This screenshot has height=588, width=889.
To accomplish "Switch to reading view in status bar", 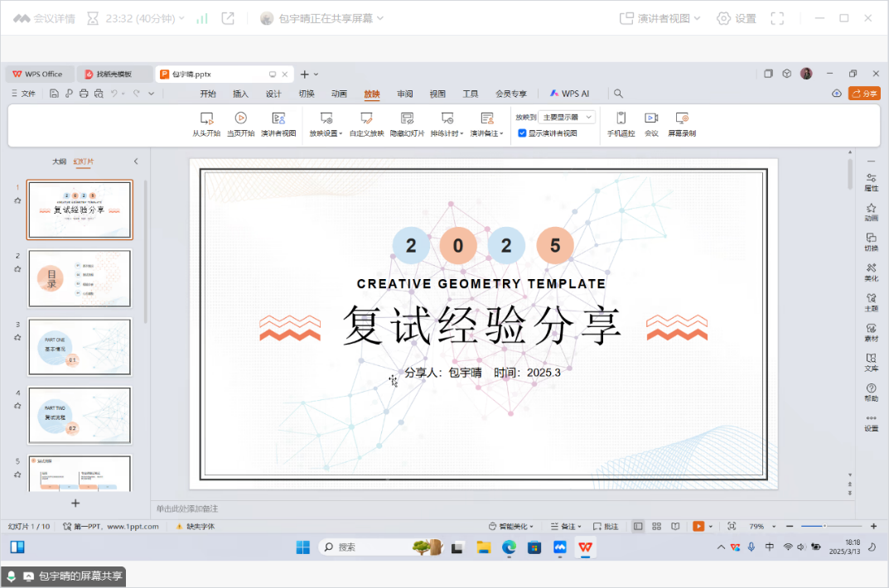I will tap(675, 526).
